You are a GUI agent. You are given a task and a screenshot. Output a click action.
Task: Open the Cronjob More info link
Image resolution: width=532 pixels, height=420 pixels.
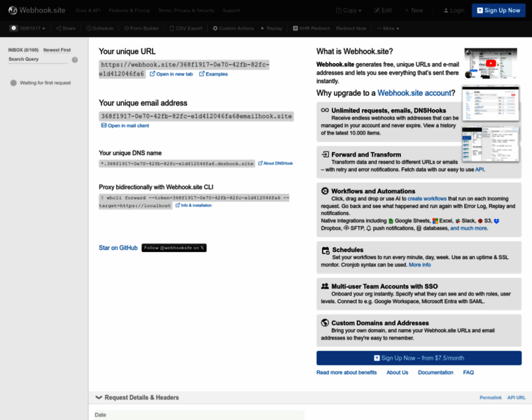pyautogui.click(x=420, y=265)
